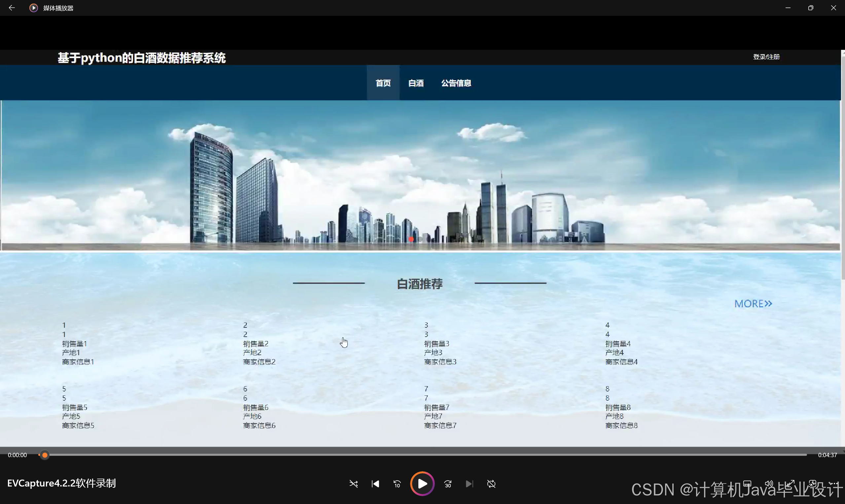This screenshot has height=504, width=845.
Task: Select the red carousel dot indicator
Action: click(411, 239)
